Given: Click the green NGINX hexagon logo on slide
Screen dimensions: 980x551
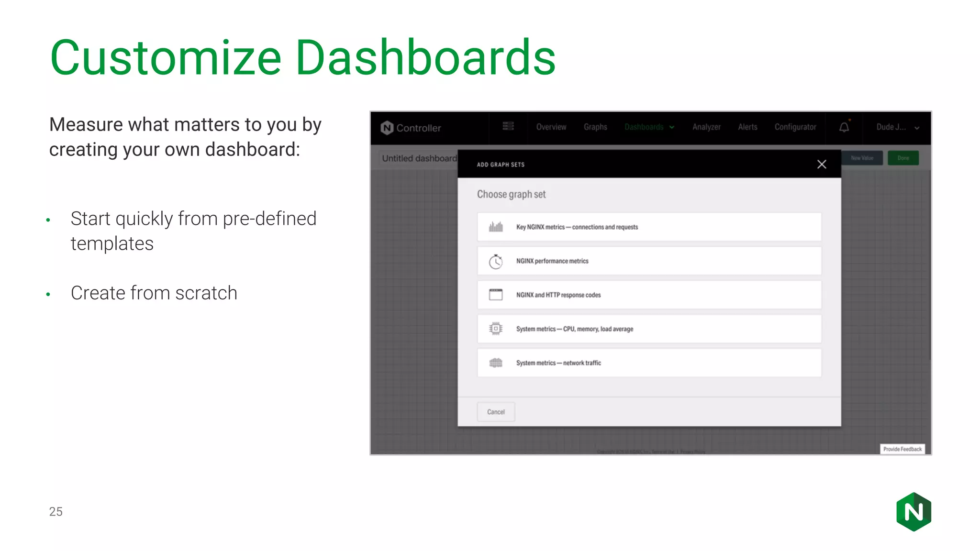Looking at the screenshot, I should (x=913, y=512).
